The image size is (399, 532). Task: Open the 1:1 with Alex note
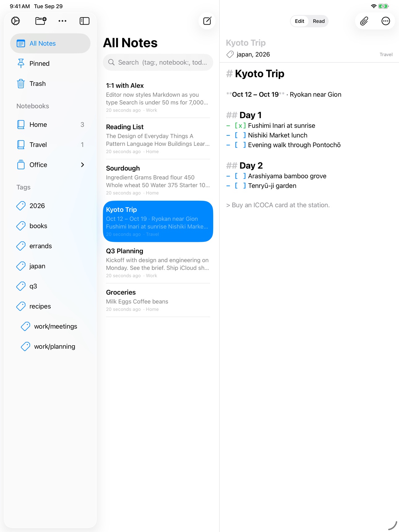(158, 97)
